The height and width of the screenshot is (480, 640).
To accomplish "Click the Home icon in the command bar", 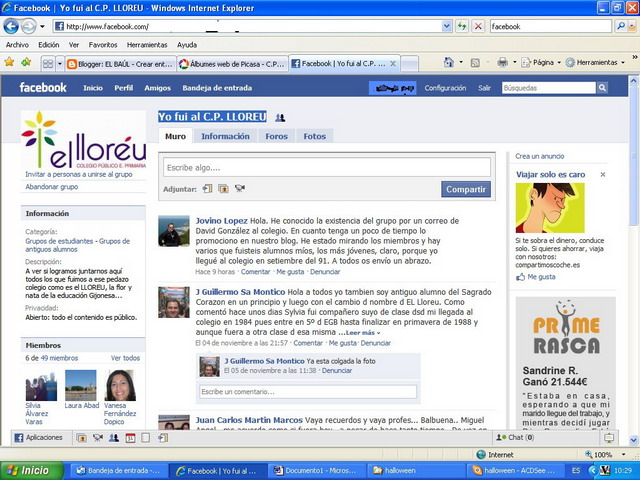I will click(x=449, y=62).
